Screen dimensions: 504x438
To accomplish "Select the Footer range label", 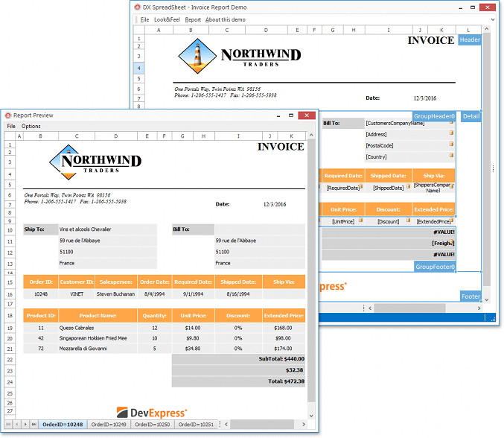I will [471, 296].
